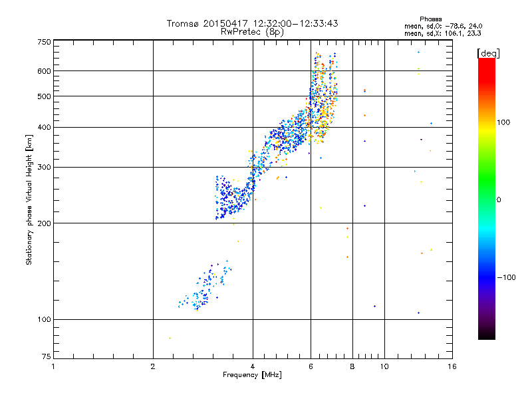
Task: Click the '16' tick label on the frequency axis
Action: tap(452, 366)
